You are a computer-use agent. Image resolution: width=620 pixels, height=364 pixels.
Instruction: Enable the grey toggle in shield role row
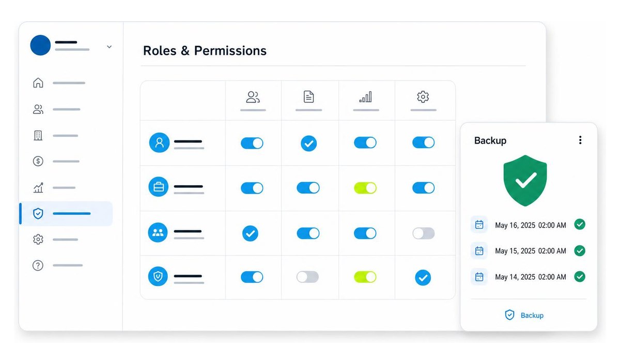coord(307,277)
